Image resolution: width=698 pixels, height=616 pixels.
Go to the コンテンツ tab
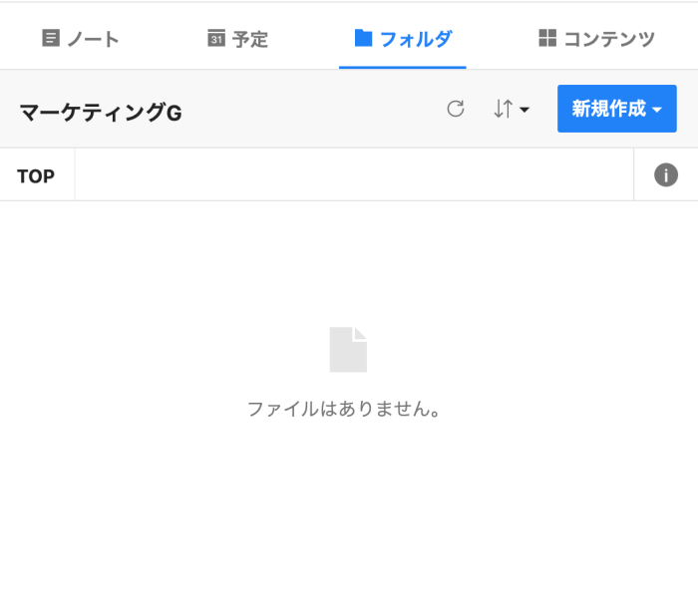pos(596,39)
